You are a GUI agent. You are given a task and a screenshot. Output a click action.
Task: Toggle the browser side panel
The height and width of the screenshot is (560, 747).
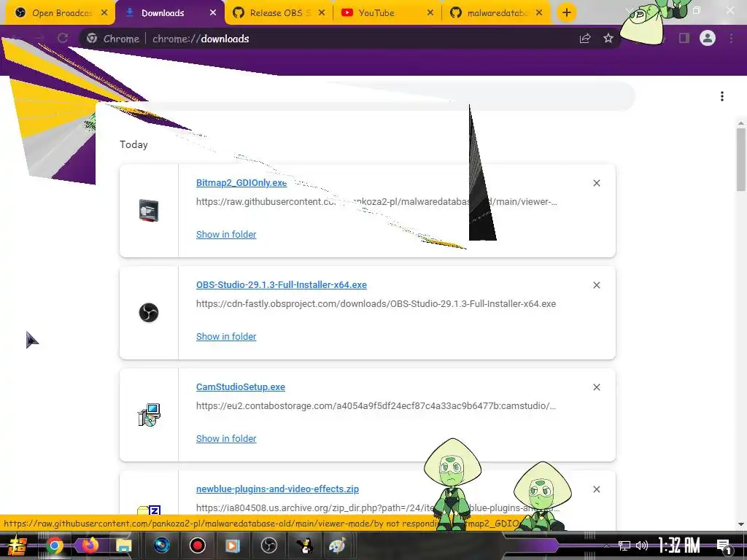[684, 38]
